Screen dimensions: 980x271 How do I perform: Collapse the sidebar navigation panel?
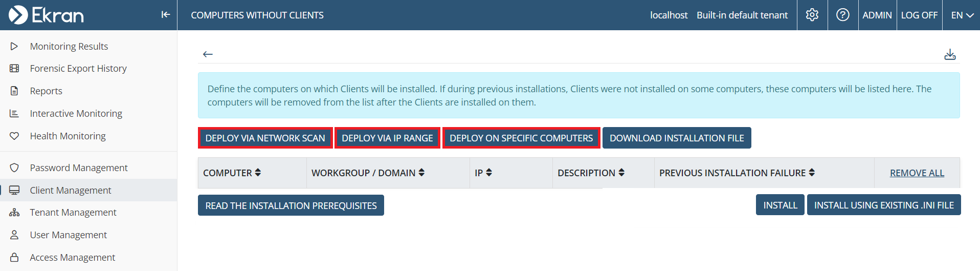click(165, 15)
